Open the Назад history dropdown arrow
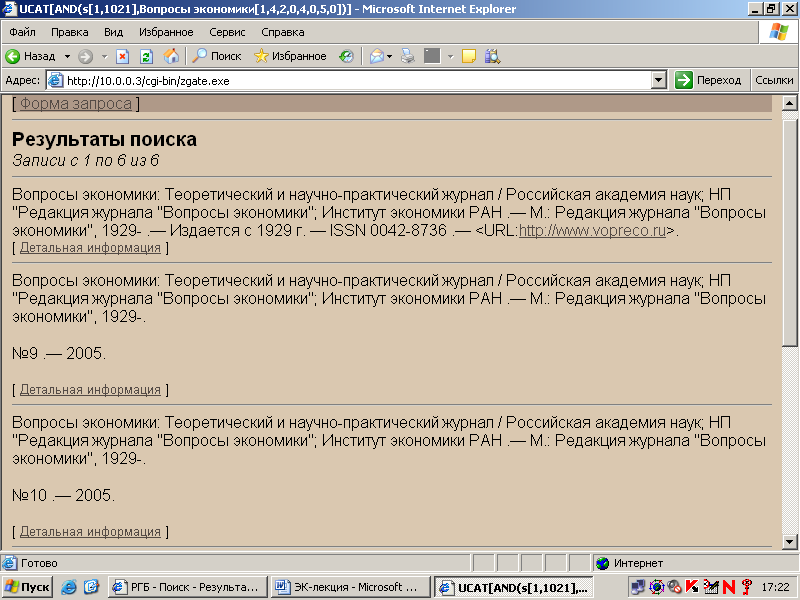Screen dimensions: 800x600 (x=67, y=56)
